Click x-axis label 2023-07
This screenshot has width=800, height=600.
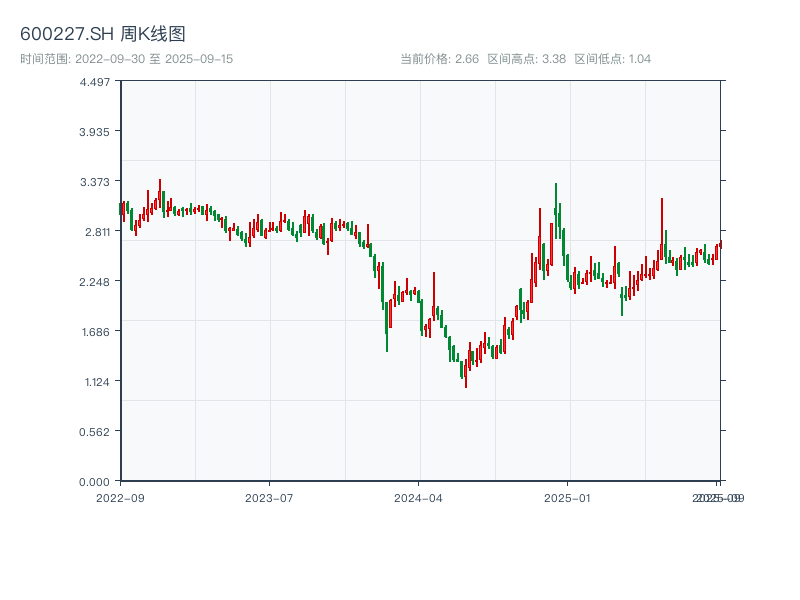point(269,498)
